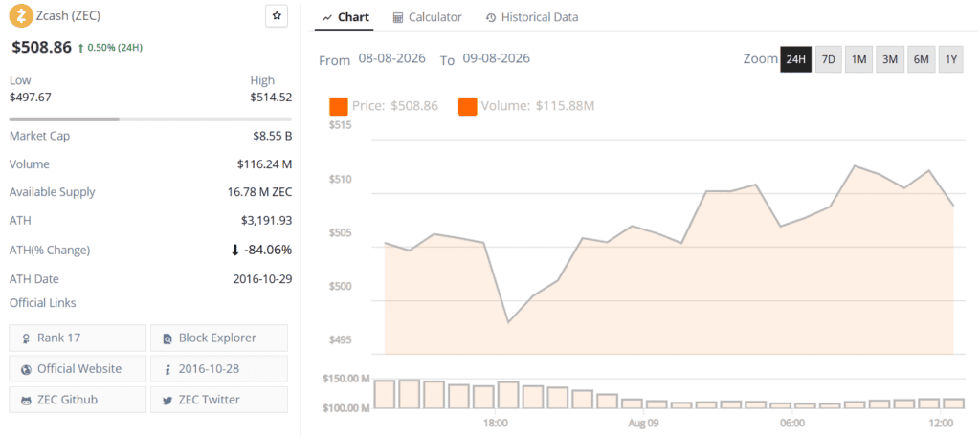Screen dimensions: 980x436
Task: Open the Rank 17 link
Action: click(78, 338)
